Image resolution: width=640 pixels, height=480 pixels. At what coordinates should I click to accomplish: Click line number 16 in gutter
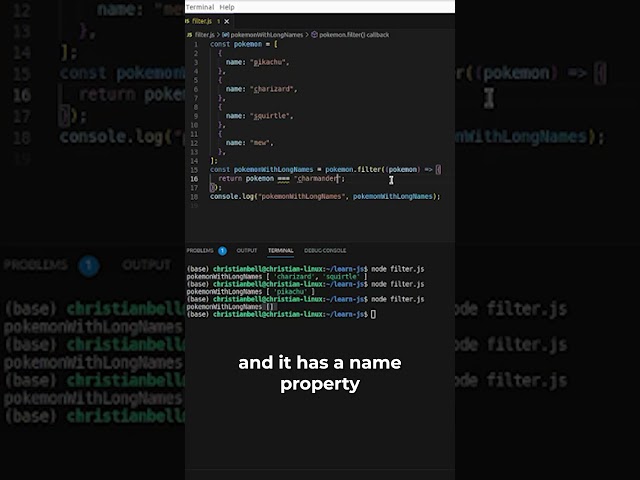pos(194,179)
